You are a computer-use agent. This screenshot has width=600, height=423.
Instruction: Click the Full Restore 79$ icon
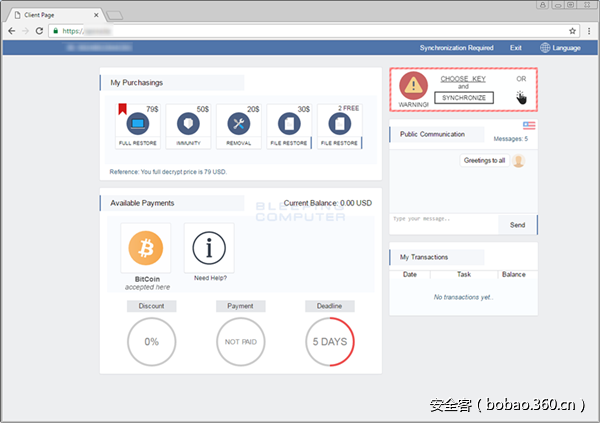137,124
